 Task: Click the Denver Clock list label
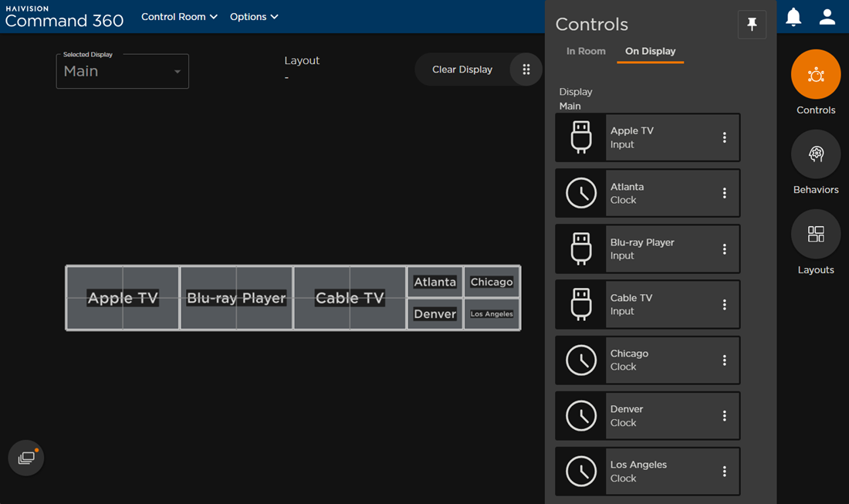pos(627,416)
